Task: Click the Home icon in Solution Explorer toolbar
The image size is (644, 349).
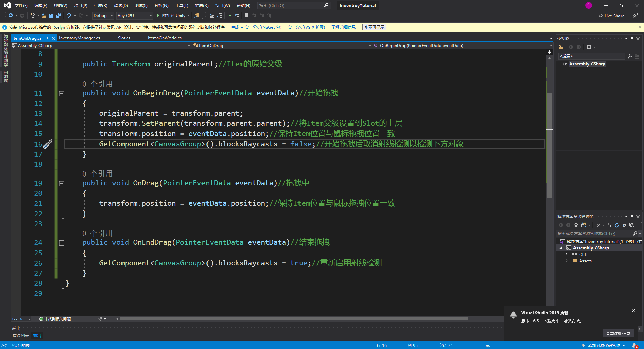Action: click(576, 225)
